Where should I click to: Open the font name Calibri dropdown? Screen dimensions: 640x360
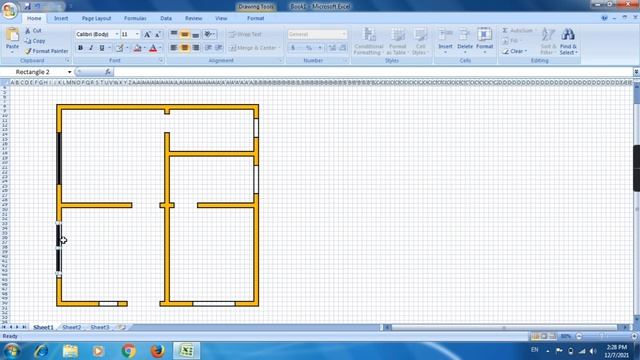click(x=117, y=34)
